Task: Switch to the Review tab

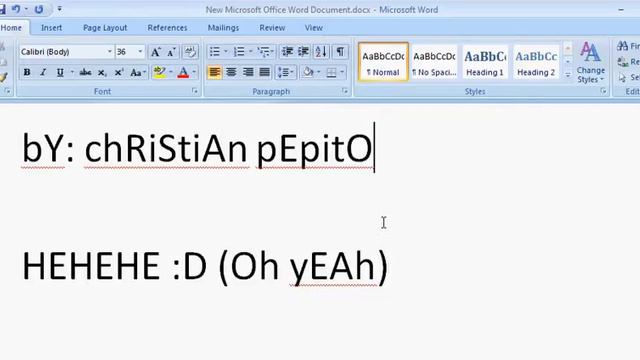Action: tap(272, 28)
